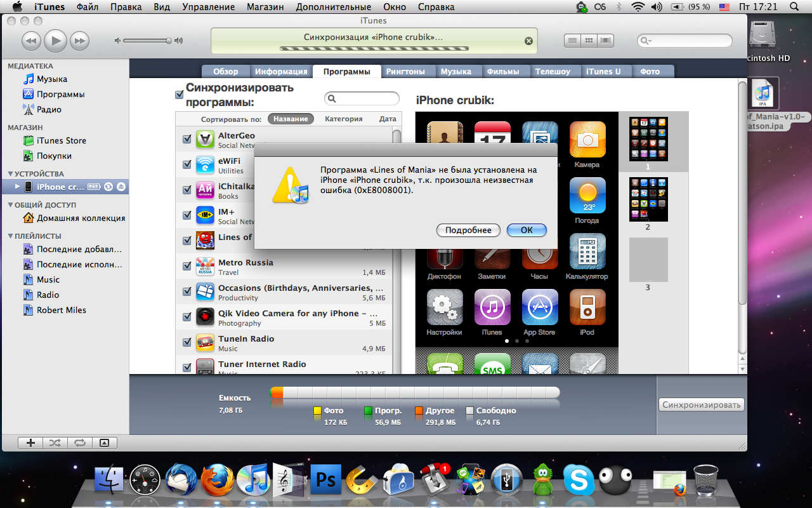Uncheck the Metro Russia app checkbox
This screenshot has width=812, height=508.
pos(187,266)
